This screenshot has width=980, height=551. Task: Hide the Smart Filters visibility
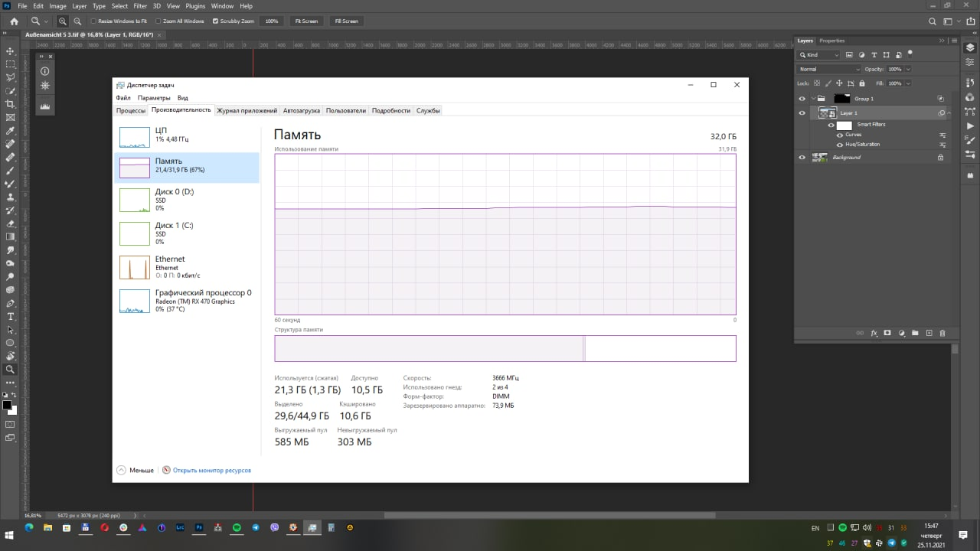[x=831, y=125]
